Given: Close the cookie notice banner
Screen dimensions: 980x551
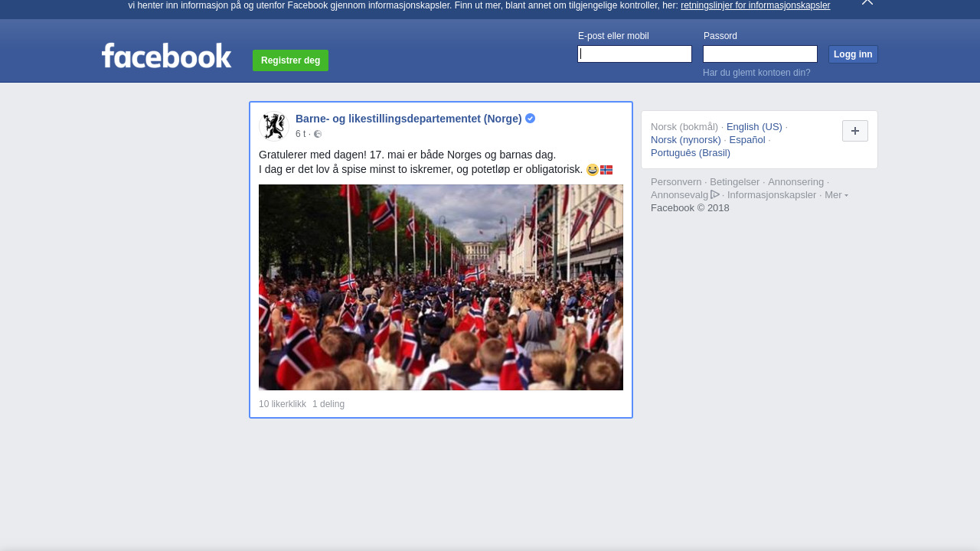Looking at the screenshot, I should pos(867,2).
